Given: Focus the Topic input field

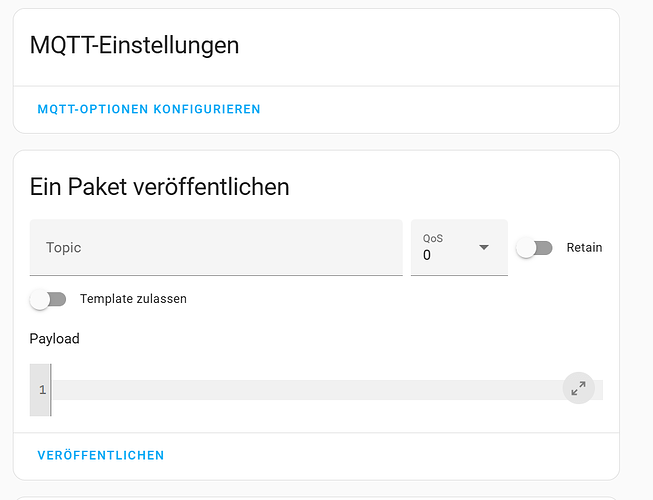Looking at the screenshot, I should [x=216, y=247].
